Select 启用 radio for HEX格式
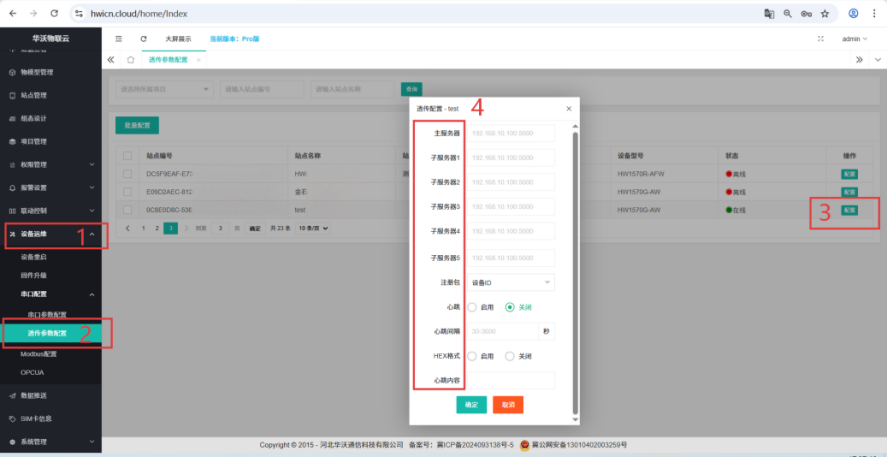The height and width of the screenshot is (457, 887). (x=474, y=356)
